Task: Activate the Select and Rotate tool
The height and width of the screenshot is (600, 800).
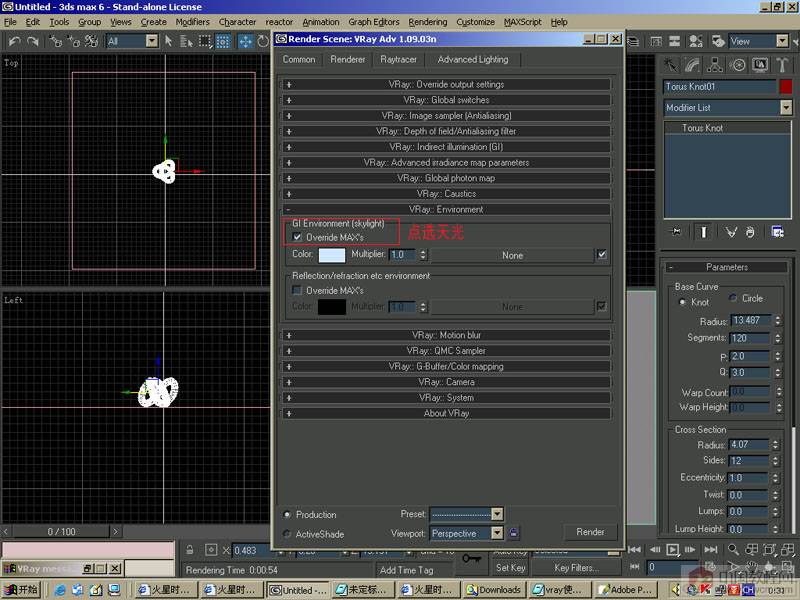Action: pyautogui.click(x=263, y=41)
